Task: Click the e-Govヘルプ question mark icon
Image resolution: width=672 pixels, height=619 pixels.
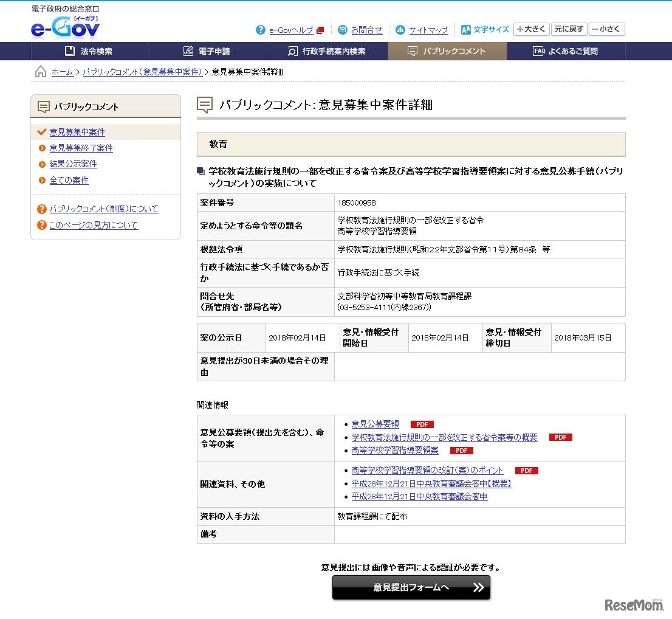Action: click(260, 30)
